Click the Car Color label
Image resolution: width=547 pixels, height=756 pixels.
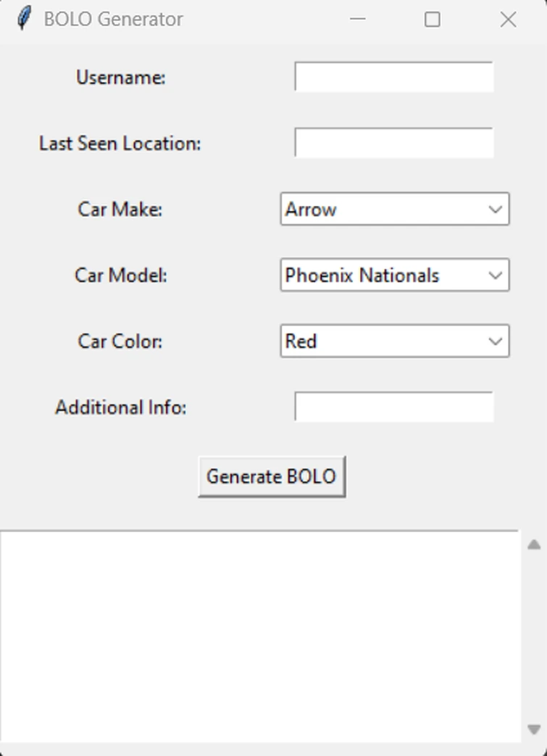120,341
